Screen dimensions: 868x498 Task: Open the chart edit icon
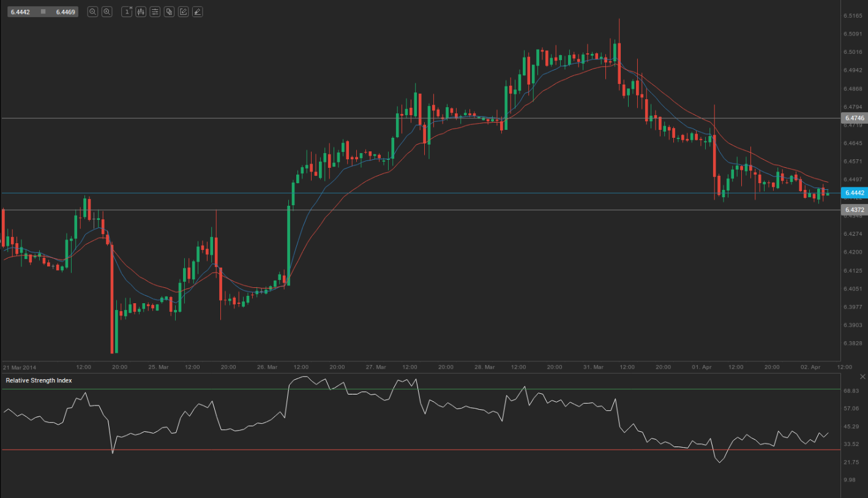tap(183, 11)
